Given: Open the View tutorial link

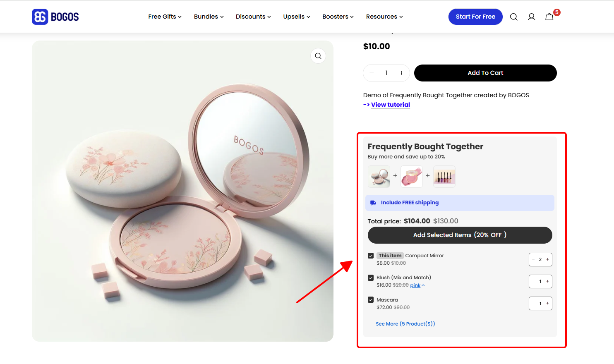Looking at the screenshot, I should pyautogui.click(x=390, y=104).
